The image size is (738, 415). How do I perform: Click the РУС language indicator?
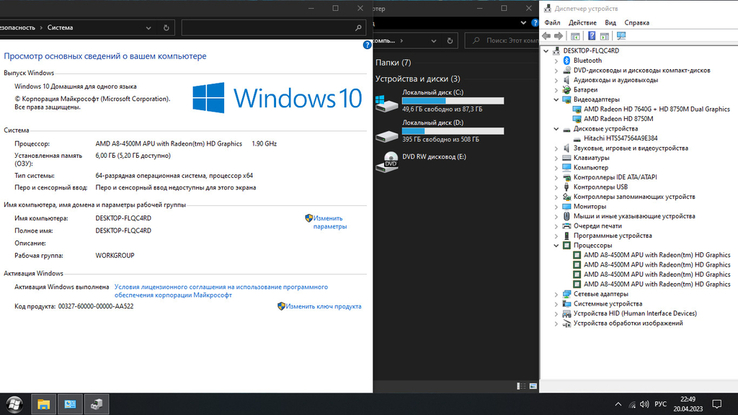tap(660, 404)
